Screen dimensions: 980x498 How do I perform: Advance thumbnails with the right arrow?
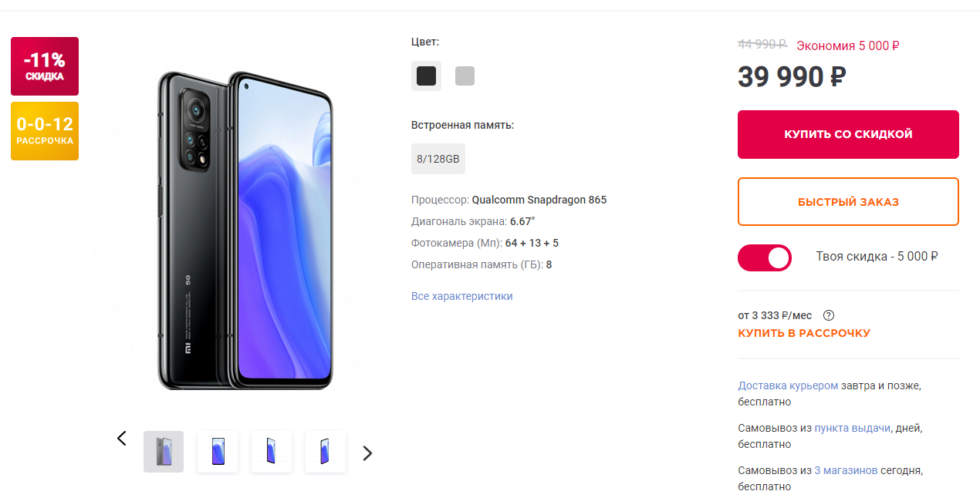click(x=367, y=453)
